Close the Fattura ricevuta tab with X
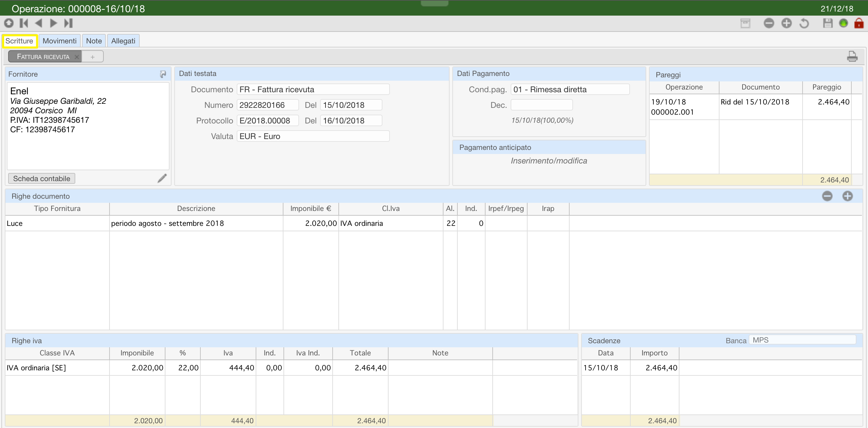Image resolution: width=868 pixels, height=428 pixels. (x=77, y=57)
